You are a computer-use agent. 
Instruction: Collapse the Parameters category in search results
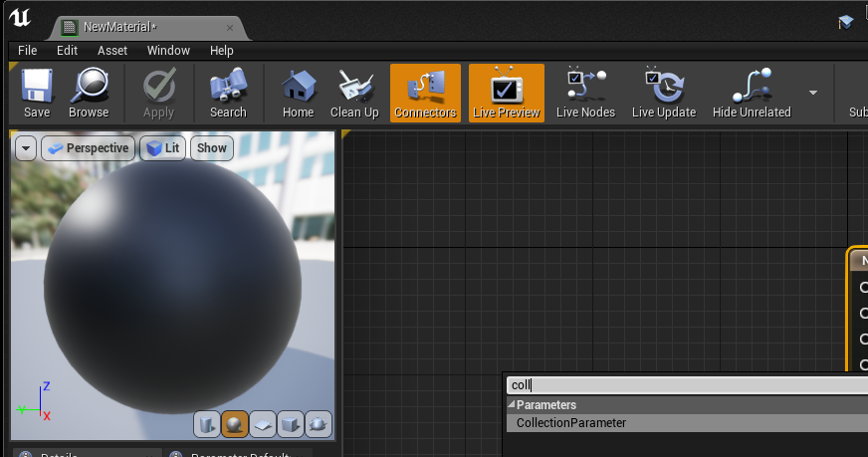pos(512,405)
